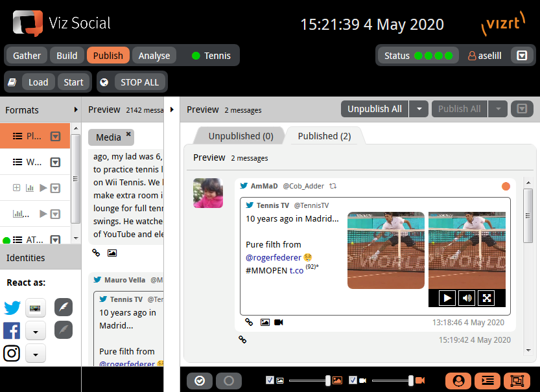Open the dropdown for the W... format row
This screenshot has width=540, height=392.
click(x=55, y=162)
